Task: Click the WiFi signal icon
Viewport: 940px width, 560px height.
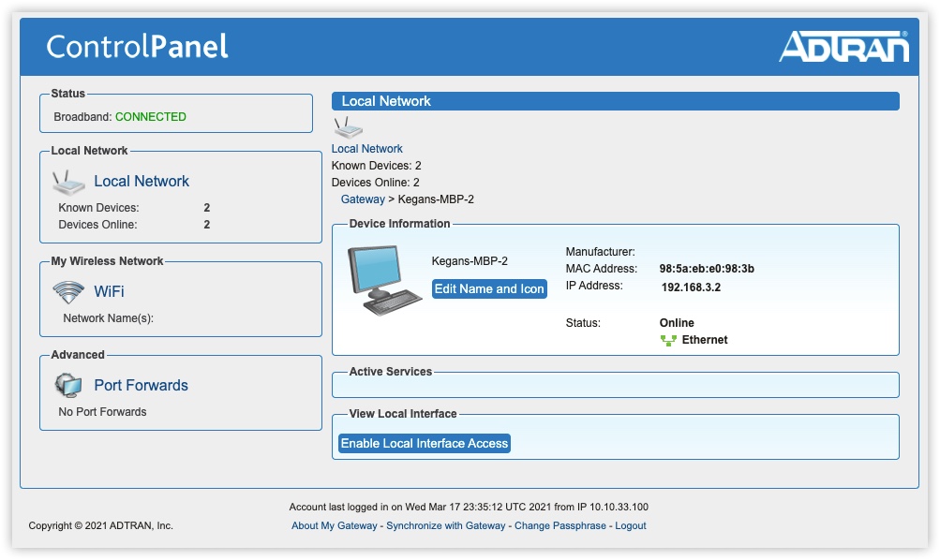Action: pos(68,292)
